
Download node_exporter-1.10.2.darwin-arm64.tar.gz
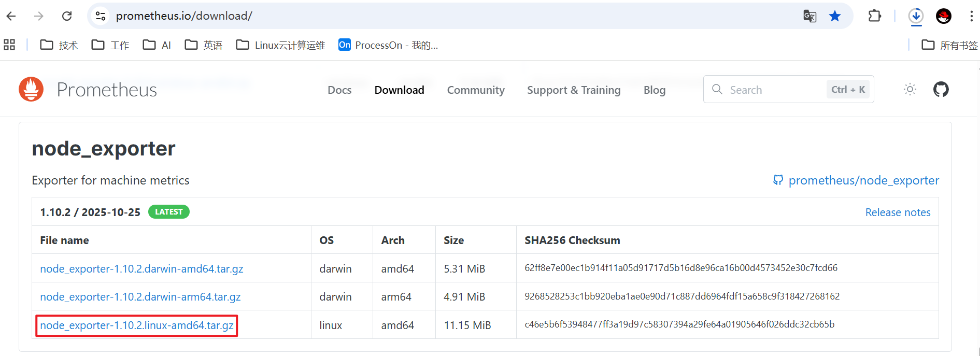point(140,297)
